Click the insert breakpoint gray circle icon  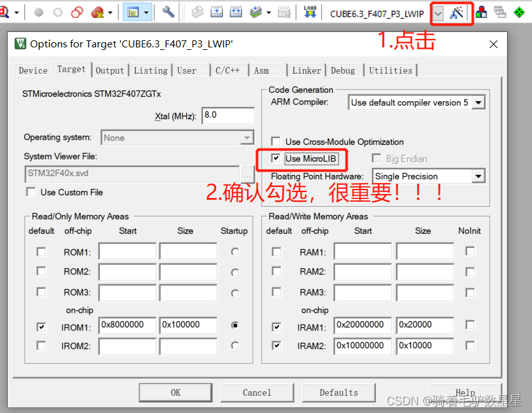(38, 13)
